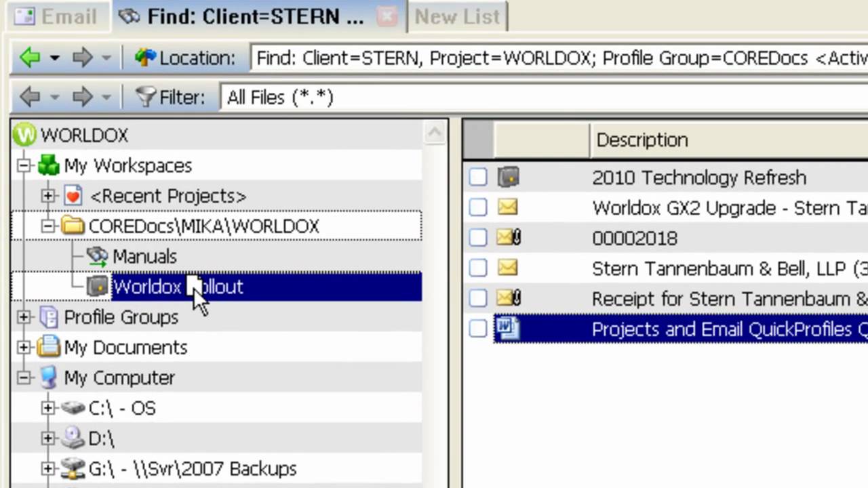The height and width of the screenshot is (488, 868).
Task: Expand the Recent Projects node
Action: 47,196
